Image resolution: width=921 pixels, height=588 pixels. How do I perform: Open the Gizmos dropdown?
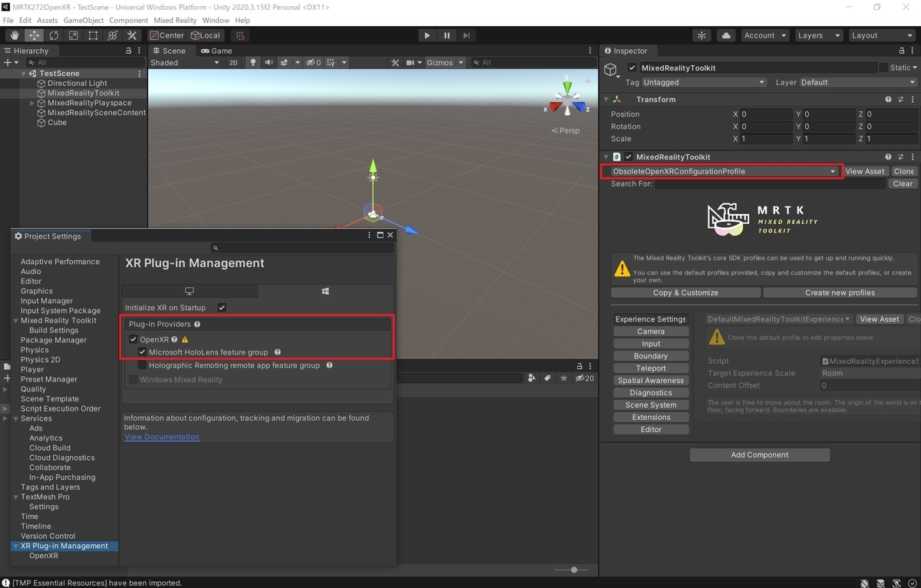click(x=445, y=63)
